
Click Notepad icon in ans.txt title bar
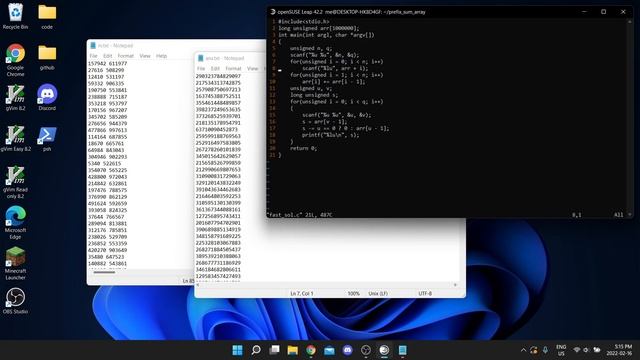tap(200, 58)
